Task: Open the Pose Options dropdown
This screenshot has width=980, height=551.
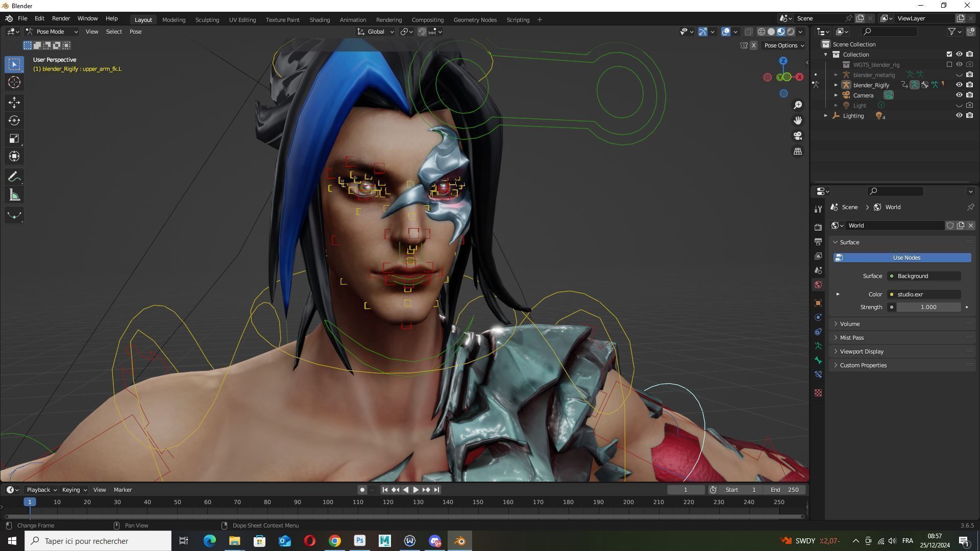Action: coord(784,45)
